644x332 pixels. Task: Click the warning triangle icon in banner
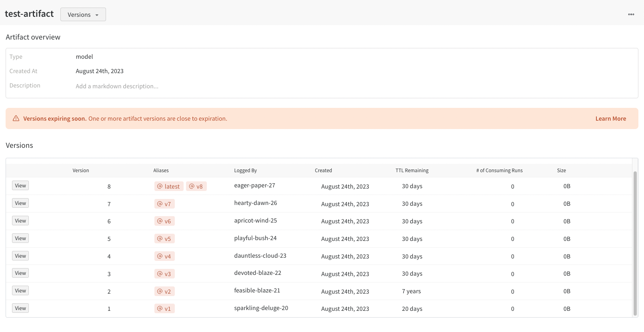[16, 119]
